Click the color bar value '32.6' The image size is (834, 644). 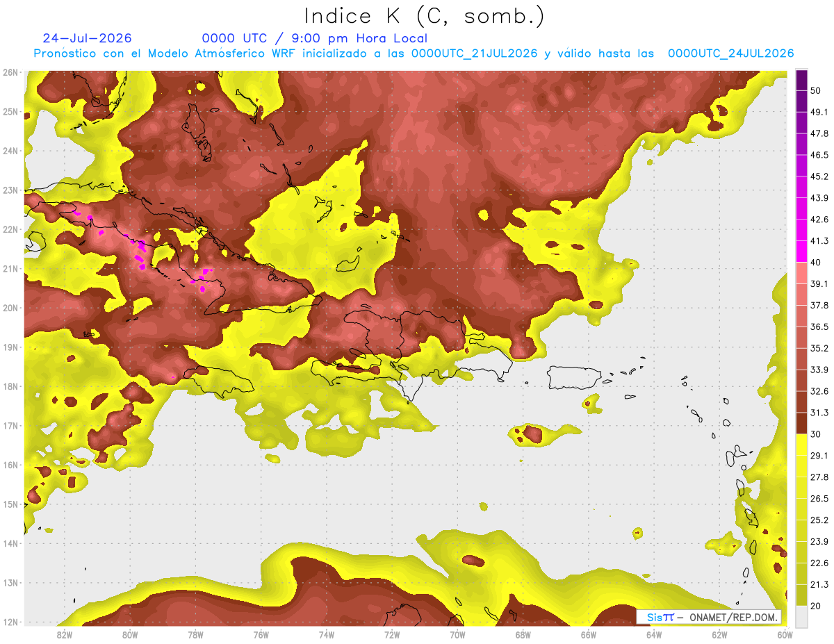coord(819,391)
